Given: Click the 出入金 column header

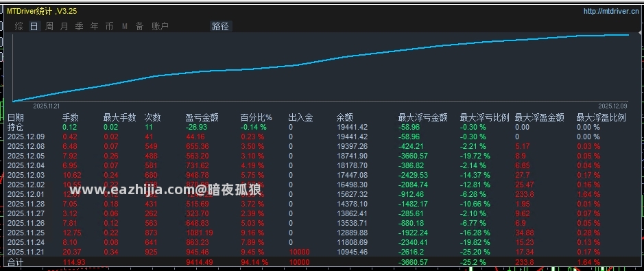Looking at the screenshot, I should [x=301, y=118].
